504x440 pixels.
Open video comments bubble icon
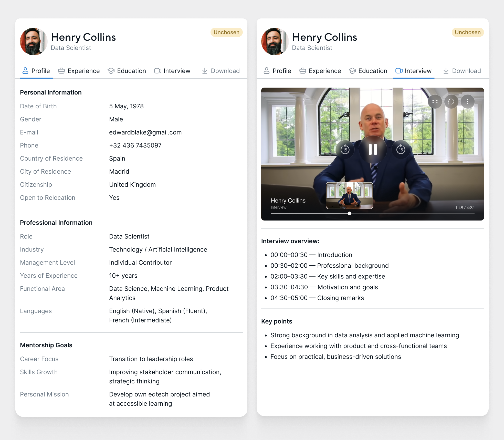[x=451, y=102]
